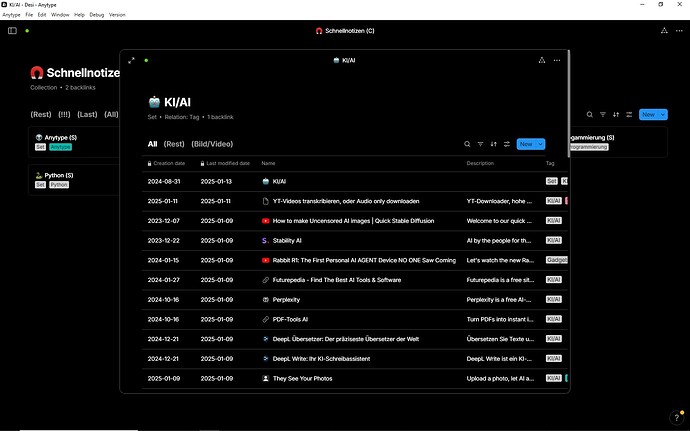Open filters in the Schnellnotizen collection toolbar
The height and width of the screenshot is (431, 690).
pos(602,114)
